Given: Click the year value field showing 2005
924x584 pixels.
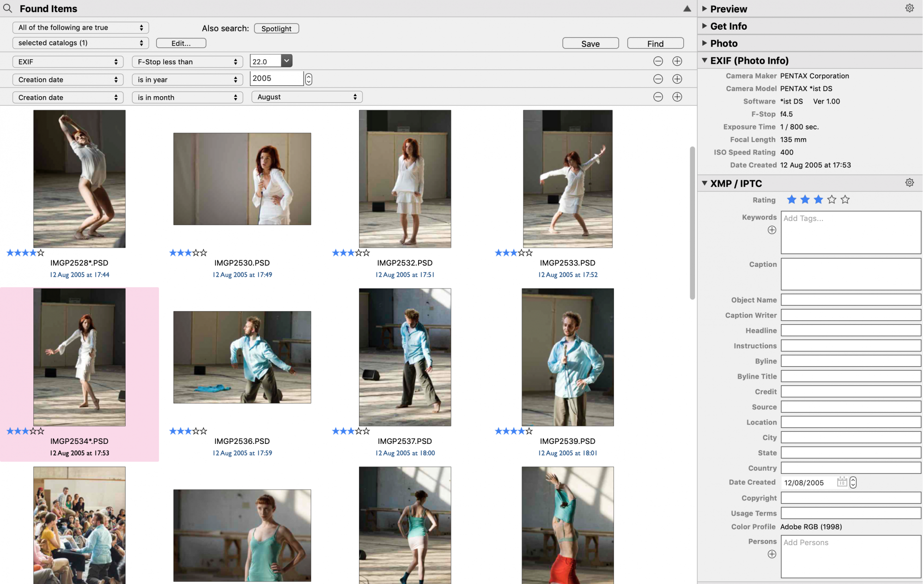Looking at the screenshot, I should click(276, 79).
